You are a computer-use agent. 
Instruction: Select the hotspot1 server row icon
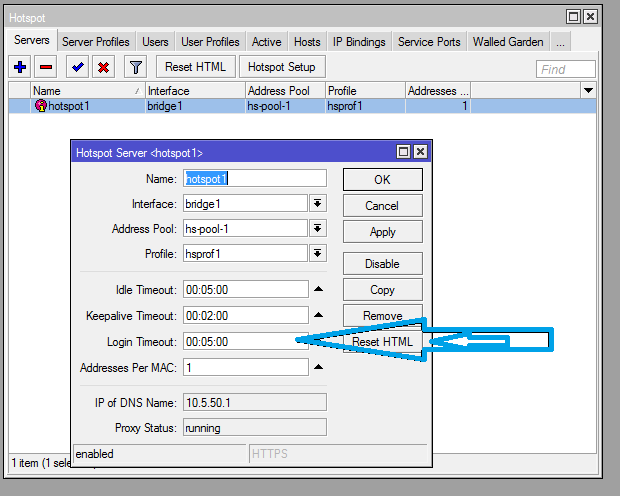(x=40, y=106)
